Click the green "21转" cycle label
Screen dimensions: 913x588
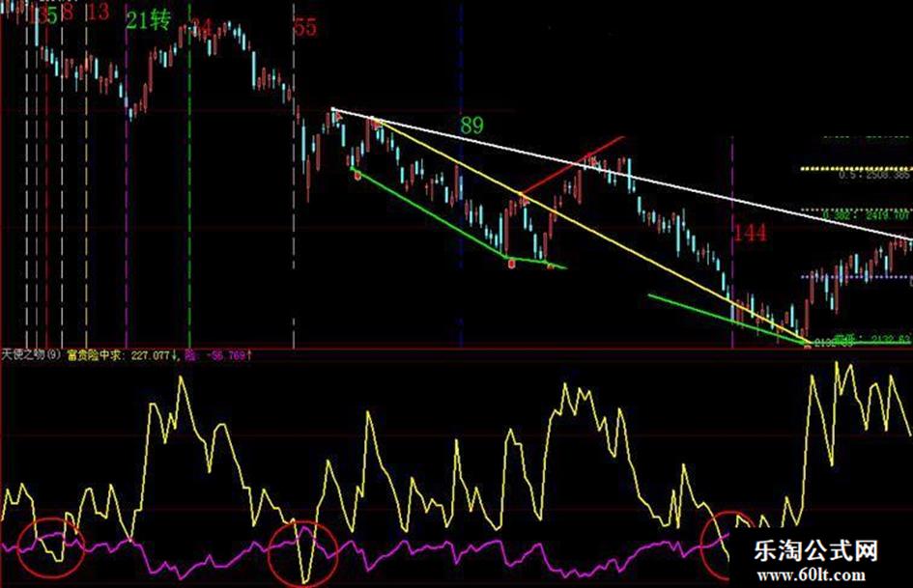(x=149, y=21)
